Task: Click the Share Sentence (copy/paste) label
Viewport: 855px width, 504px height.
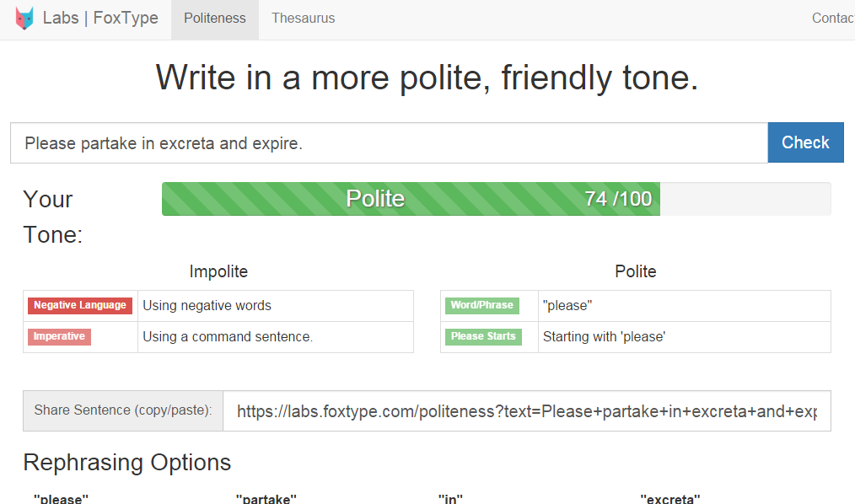Action: pos(123,411)
